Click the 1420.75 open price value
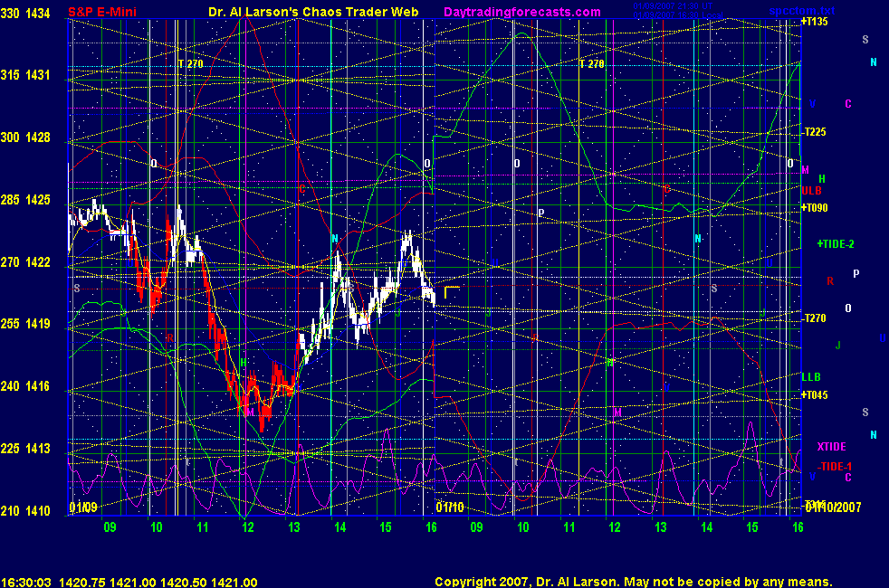 [82, 583]
